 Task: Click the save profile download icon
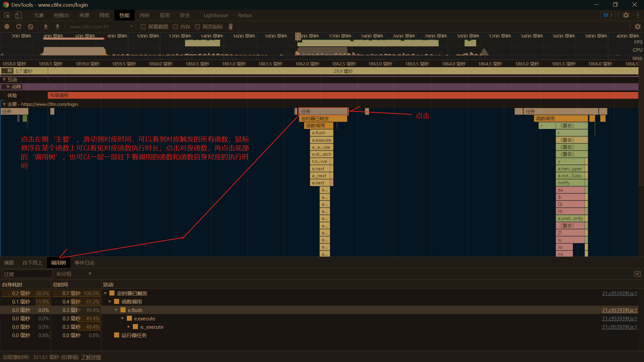[58, 27]
